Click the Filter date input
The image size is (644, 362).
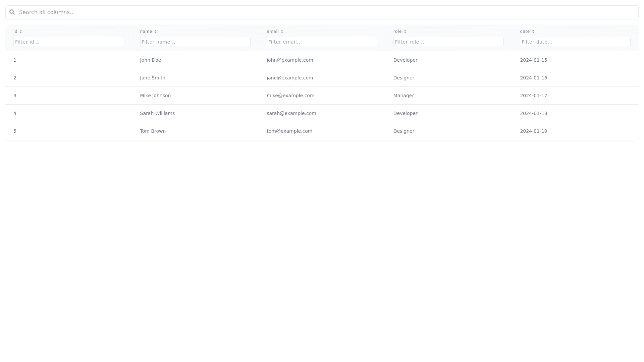click(575, 42)
